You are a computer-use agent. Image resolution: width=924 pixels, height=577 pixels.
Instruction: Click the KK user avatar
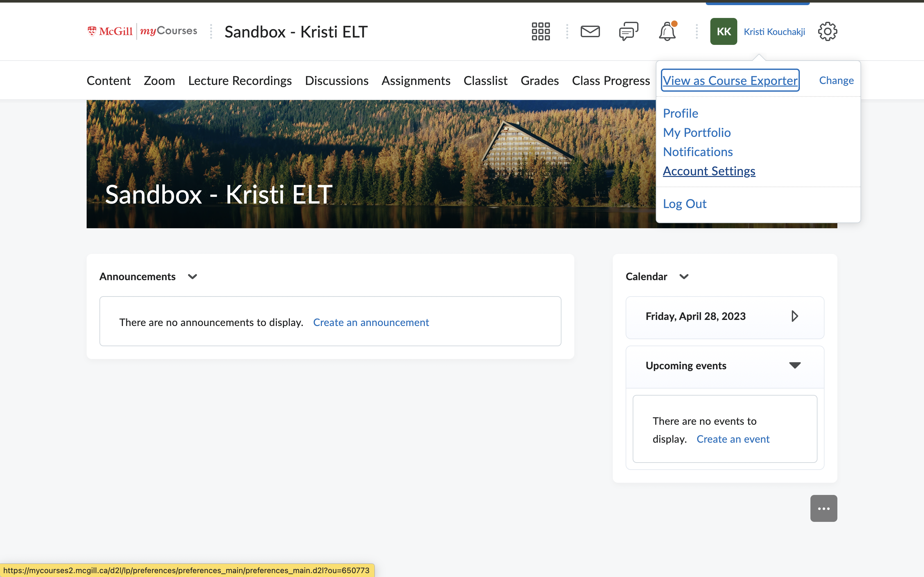pos(723,31)
